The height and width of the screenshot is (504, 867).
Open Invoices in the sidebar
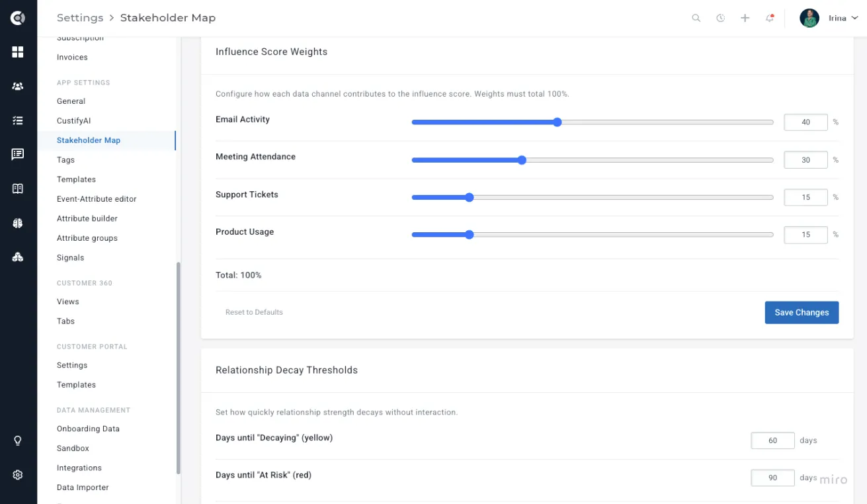pyautogui.click(x=72, y=58)
